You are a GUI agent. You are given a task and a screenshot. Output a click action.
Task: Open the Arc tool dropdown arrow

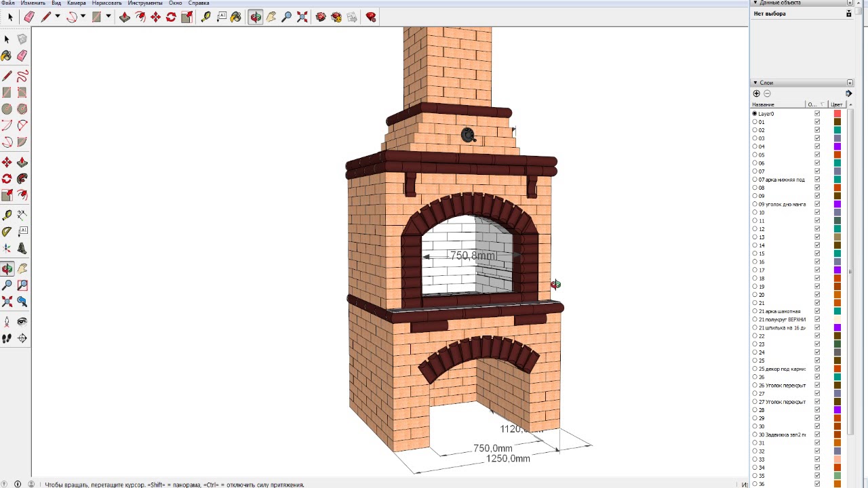pyautogui.click(x=83, y=17)
